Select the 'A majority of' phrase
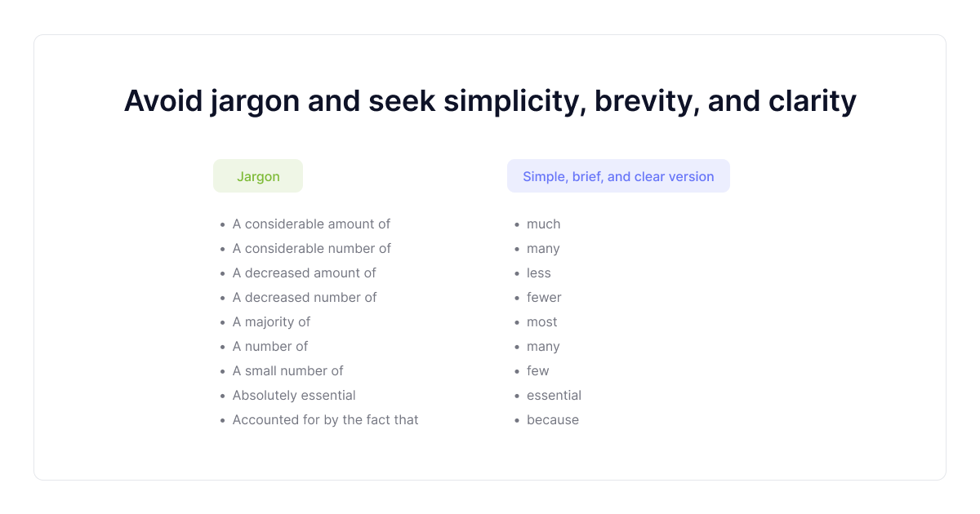The image size is (980, 514). pos(271,321)
